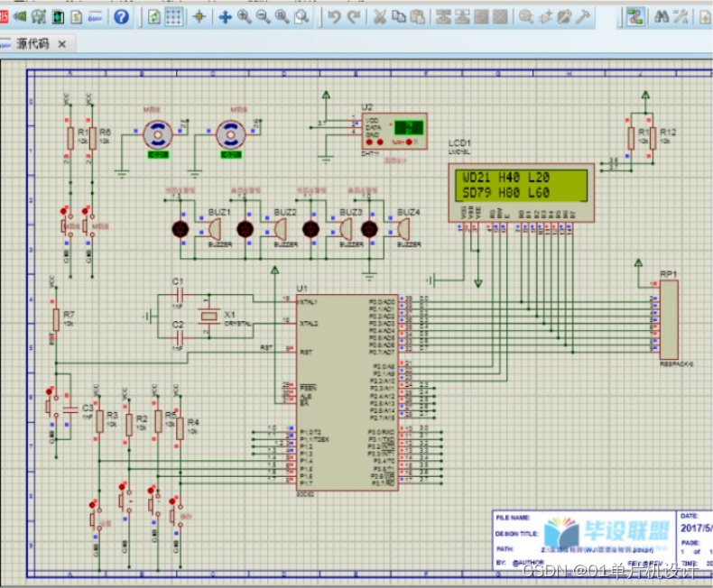Click the U2 DHT11 sensor component
This screenshot has width=713, height=588.
click(x=394, y=131)
